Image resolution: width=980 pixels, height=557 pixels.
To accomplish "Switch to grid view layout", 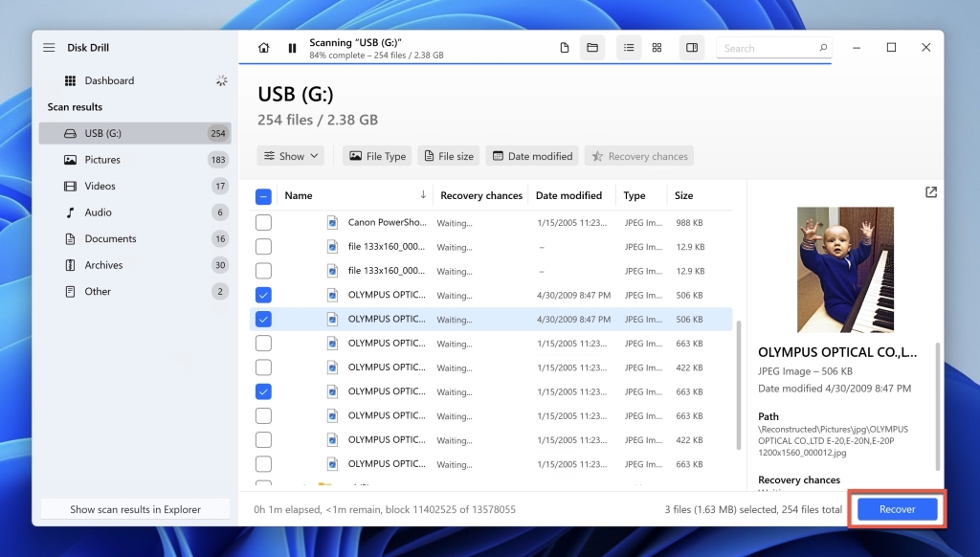I will click(x=657, y=47).
